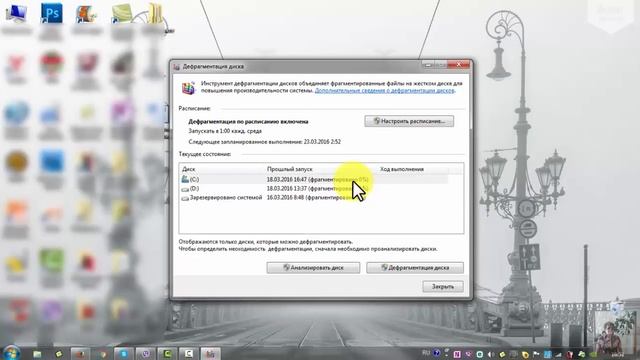Click the next scheduled run '23.03.2016 2:52' text

322,142
